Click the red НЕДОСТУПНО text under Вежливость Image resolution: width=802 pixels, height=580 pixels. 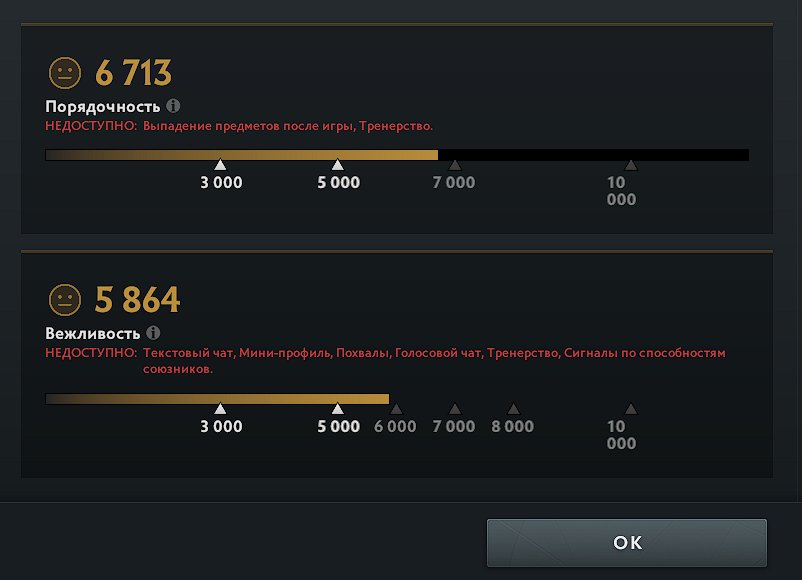pos(91,352)
